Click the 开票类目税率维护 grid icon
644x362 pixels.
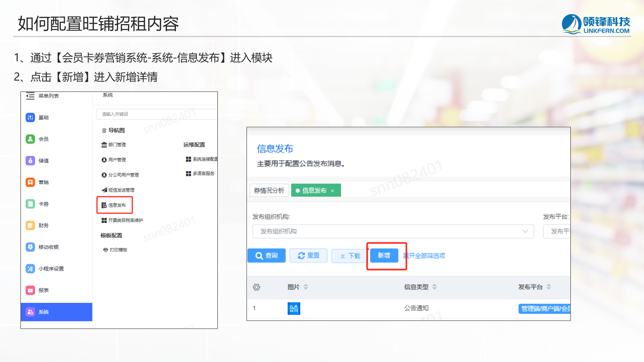pyautogui.click(x=104, y=220)
